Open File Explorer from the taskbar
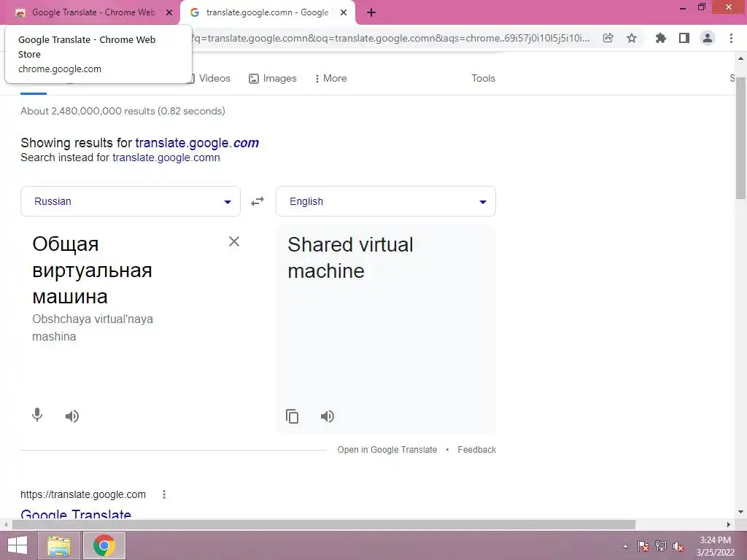This screenshot has width=747, height=560. coord(59,545)
